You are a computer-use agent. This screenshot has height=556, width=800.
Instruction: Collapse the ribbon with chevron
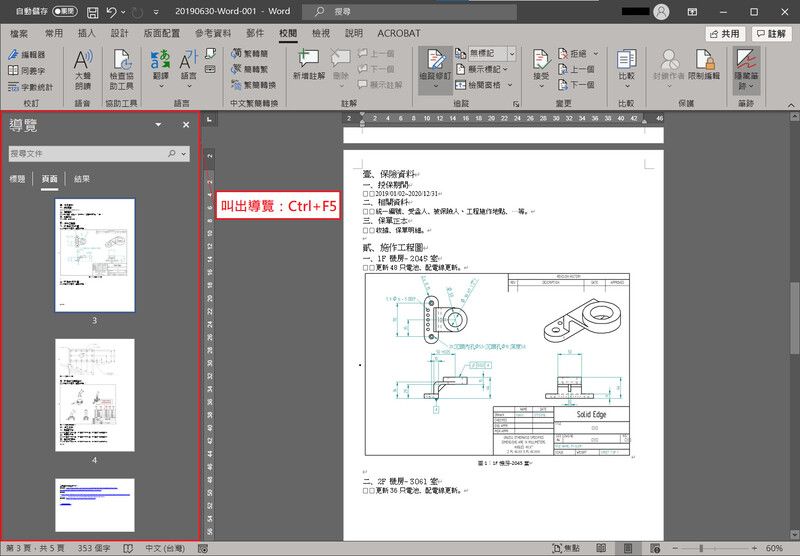tap(791, 105)
